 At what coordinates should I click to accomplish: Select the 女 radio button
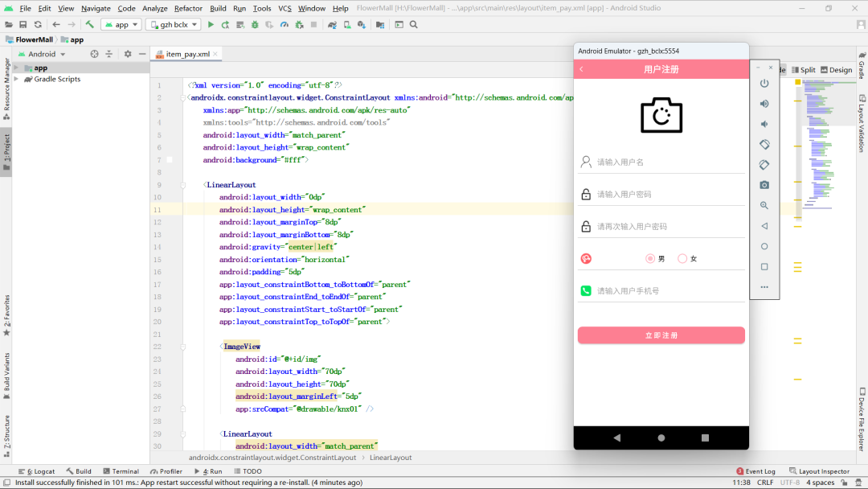click(x=682, y=259)
